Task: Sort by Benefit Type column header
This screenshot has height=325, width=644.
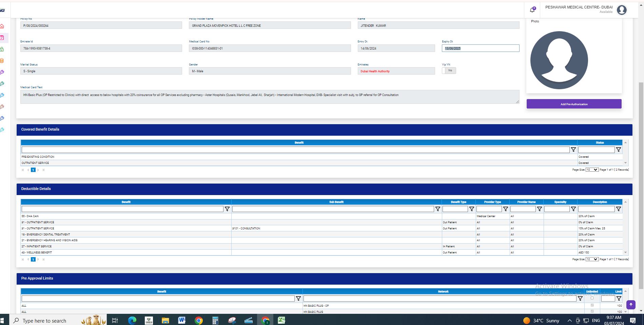Action: [x=458, y=202]
